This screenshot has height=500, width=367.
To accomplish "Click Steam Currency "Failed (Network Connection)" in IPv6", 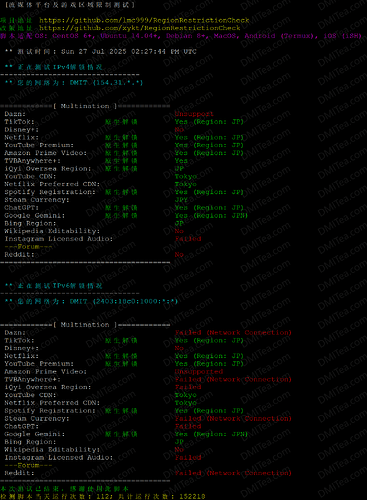I will click(x=233, y=419).
